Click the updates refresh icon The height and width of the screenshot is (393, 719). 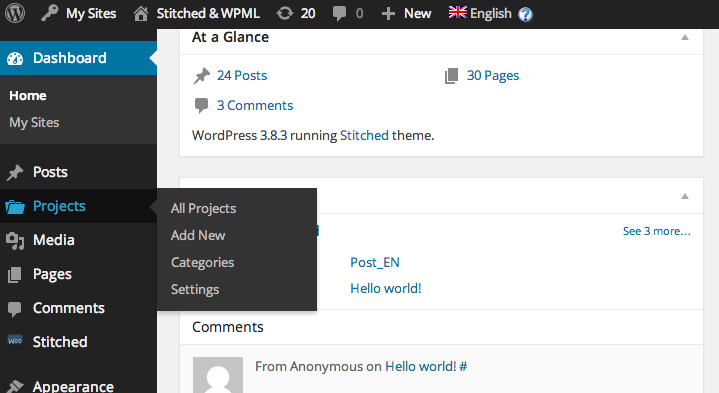[x=285, y=13]
